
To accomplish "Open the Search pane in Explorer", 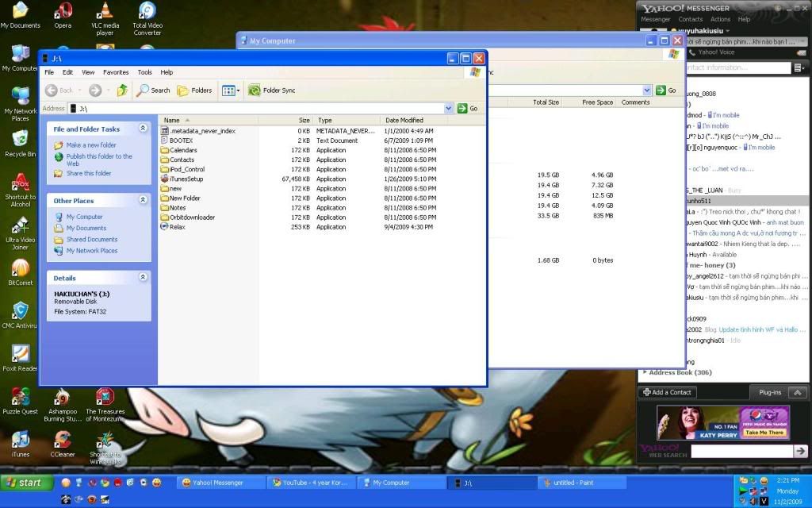I will [x=153, y=90].
